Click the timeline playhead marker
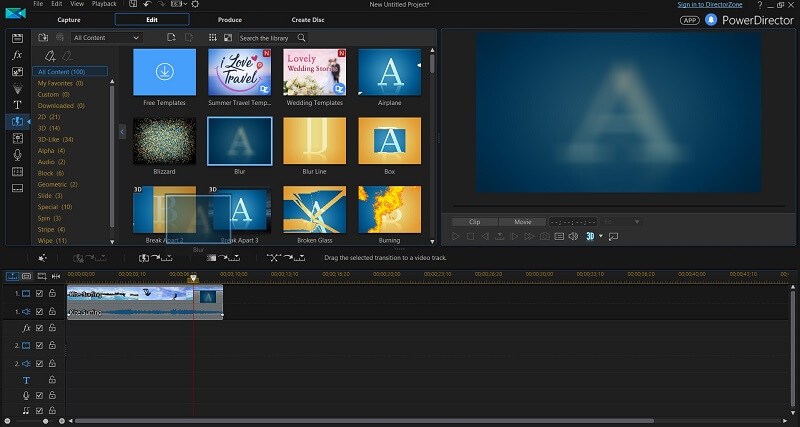 click(x=193, y=279)
